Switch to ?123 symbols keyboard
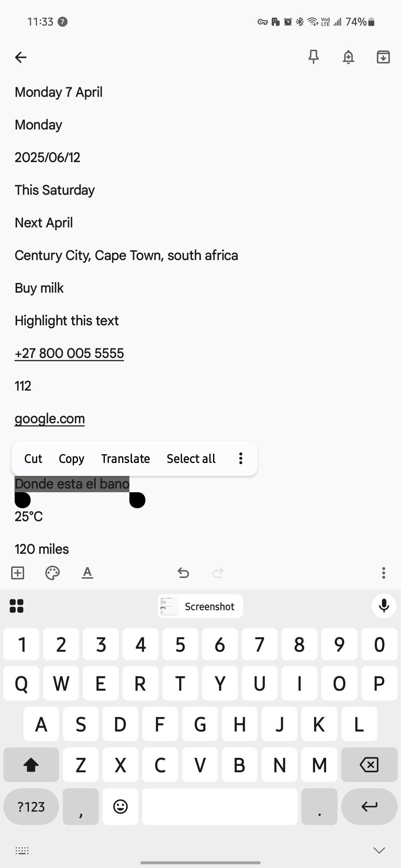 pos(31,806)
